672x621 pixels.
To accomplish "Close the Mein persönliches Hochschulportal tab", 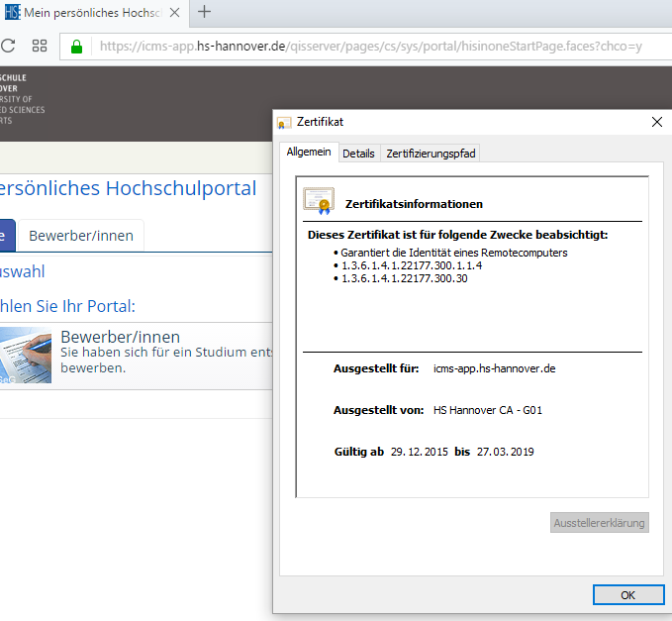I will (174, 13).
